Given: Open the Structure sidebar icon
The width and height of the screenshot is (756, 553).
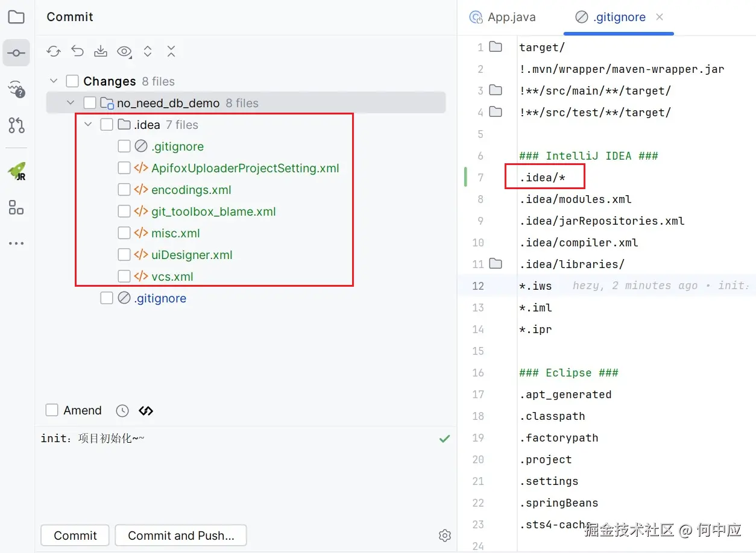Looking at the screenshot, I should pyautogui.click(x=16, y=207).
